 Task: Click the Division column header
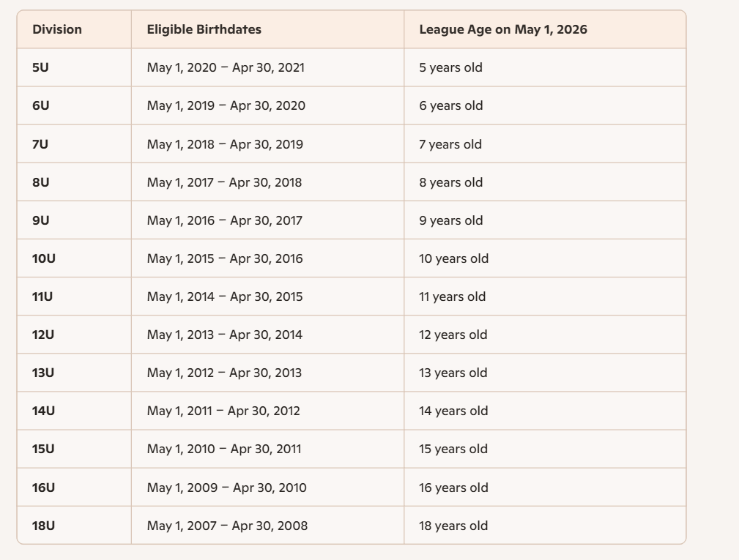(x=57, y=30)
